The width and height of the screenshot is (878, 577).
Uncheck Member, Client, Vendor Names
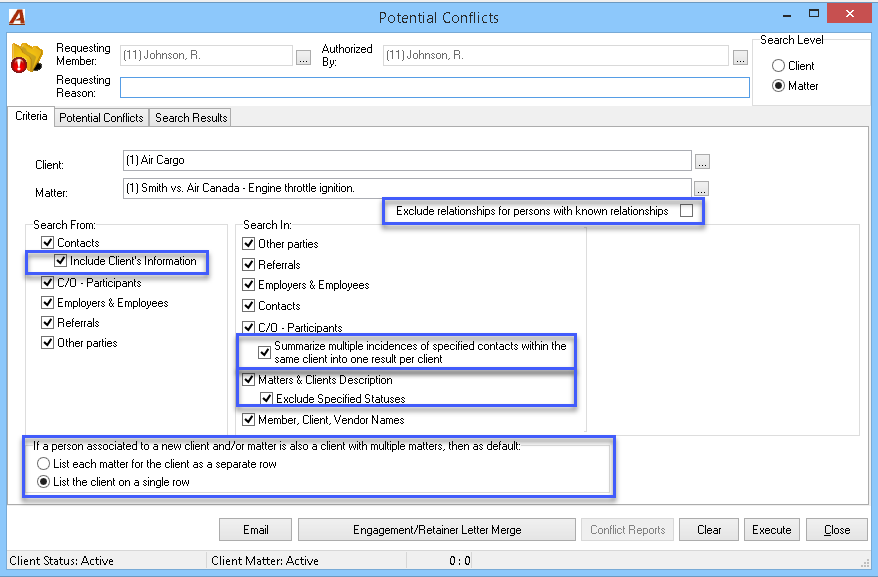(249, 420)
